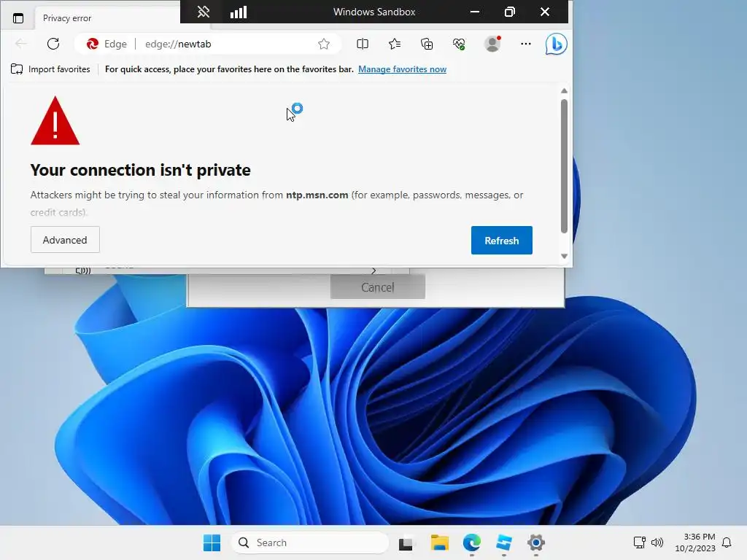This screenshot has height=560, width=747.
Task: Follow the Manage favorites now link
Action: 402,69
